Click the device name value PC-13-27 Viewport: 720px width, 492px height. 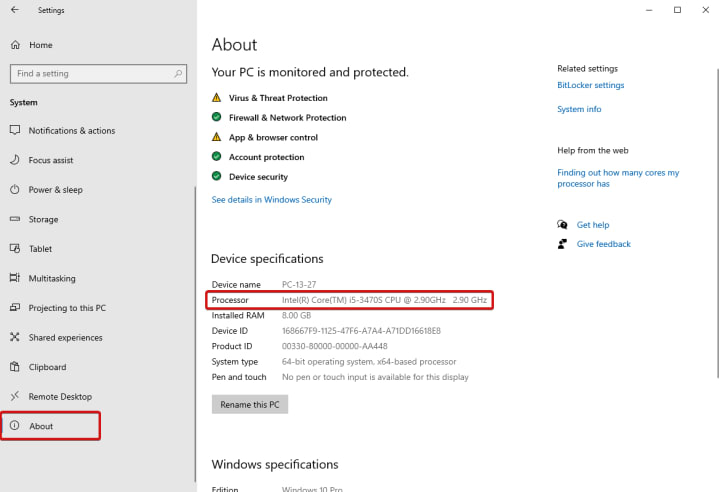pyautogui.click(x=299, y=285)
